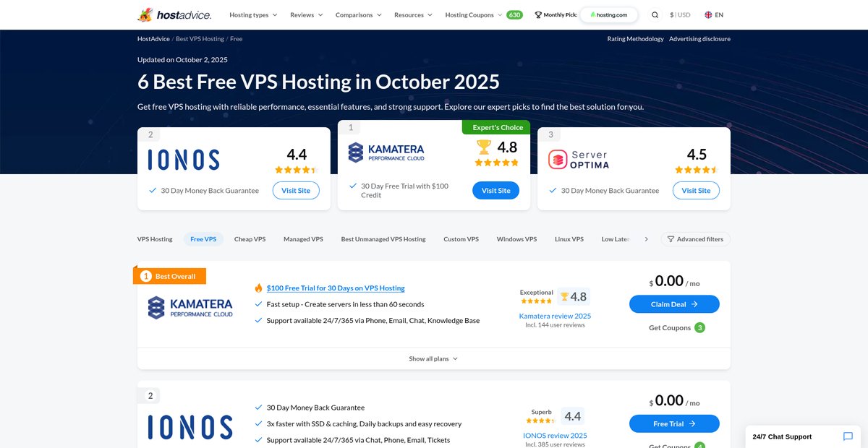Open the Best Unmanaged VPS Hosting tab

383,239
